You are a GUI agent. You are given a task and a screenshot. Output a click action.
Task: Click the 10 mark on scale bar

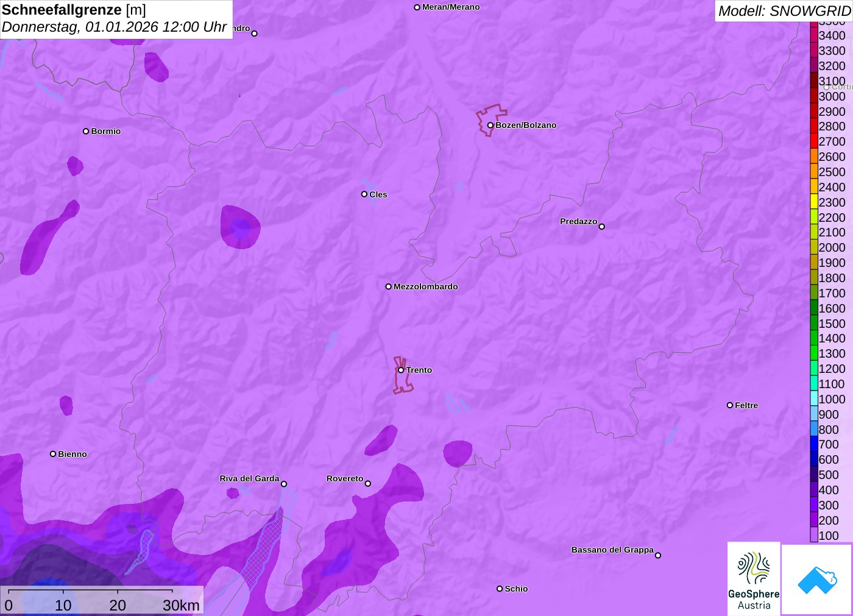pyautogui.click(x=63, y=605)
